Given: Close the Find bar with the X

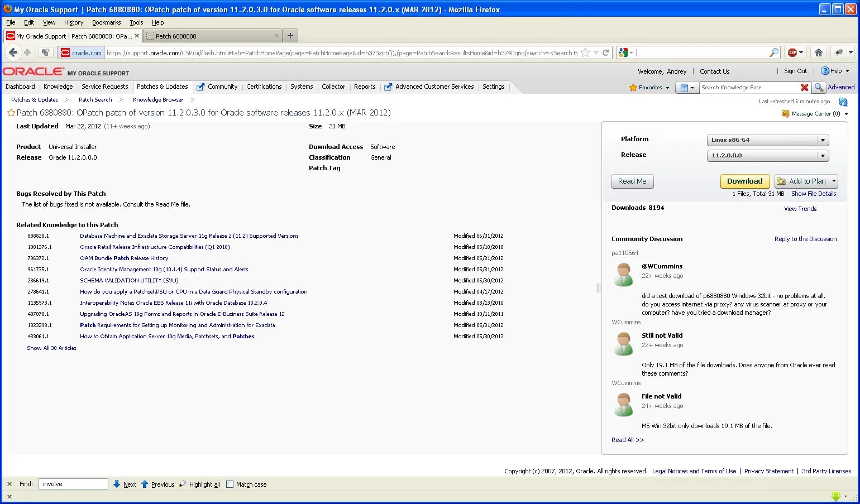Looking at the screenshot, I should click(x=9, y=484).
